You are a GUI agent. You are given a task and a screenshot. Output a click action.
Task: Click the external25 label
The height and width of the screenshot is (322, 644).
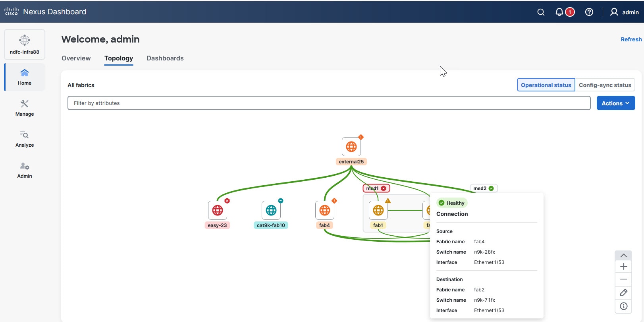pyautogui.click(x=351, y=162)
